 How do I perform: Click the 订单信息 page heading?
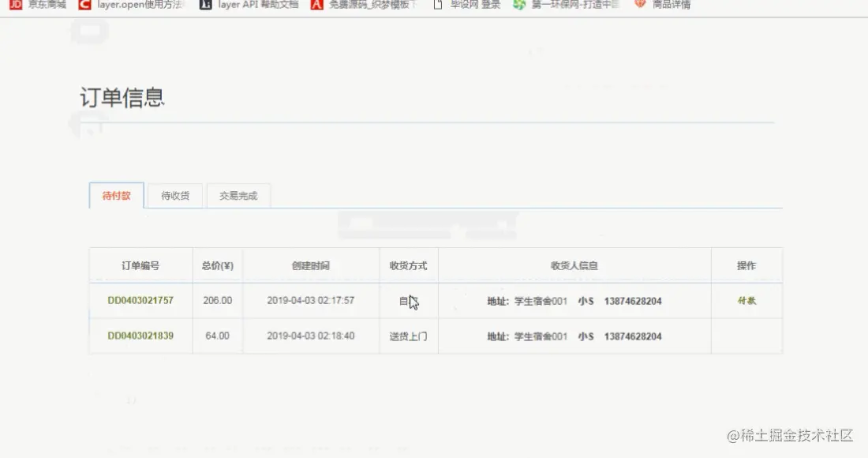[x=122, y=97]
